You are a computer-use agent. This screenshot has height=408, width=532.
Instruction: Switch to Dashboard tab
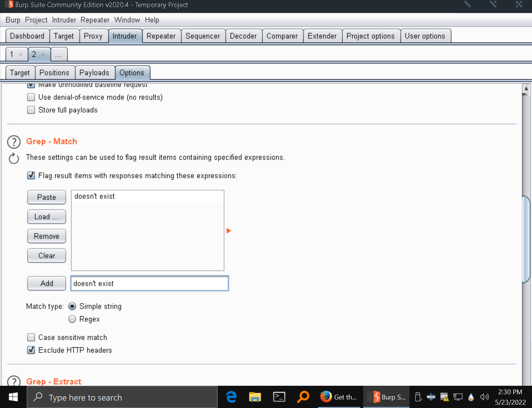(27, 36)
